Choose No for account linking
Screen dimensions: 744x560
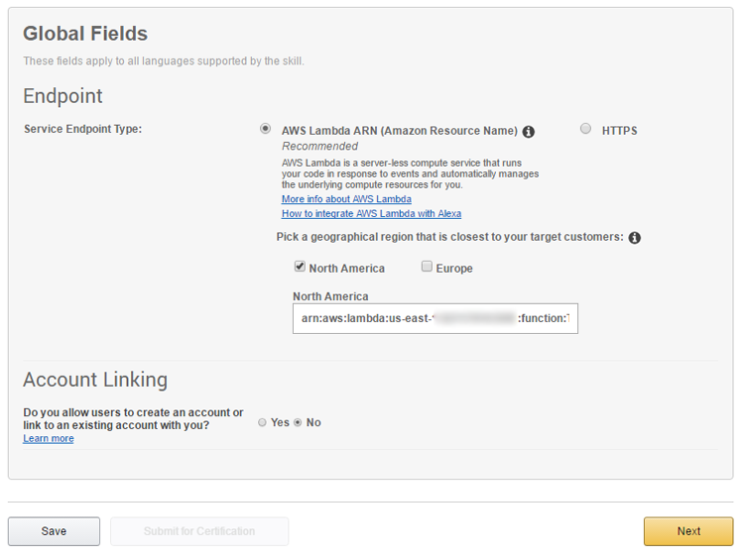(298, 422)
